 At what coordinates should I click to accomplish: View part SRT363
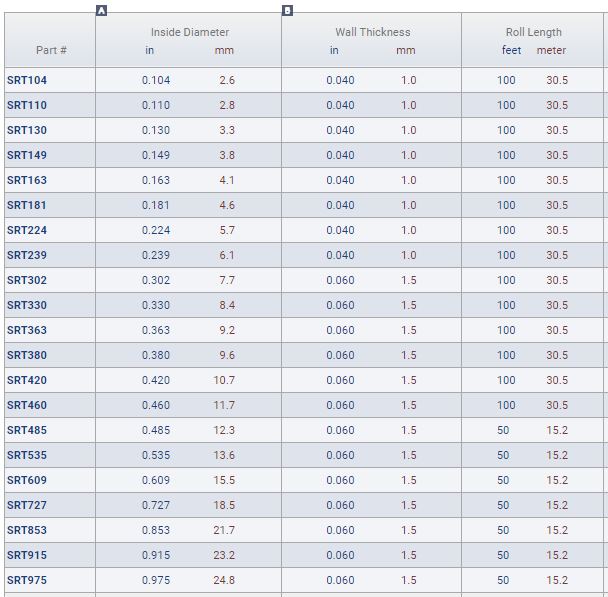click(x=27, y=330)
